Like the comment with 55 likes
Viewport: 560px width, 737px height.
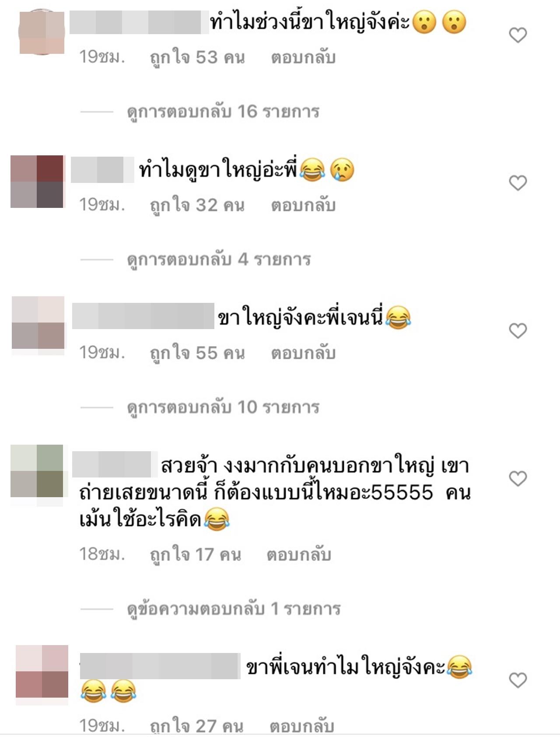click(x=518, y=331)
